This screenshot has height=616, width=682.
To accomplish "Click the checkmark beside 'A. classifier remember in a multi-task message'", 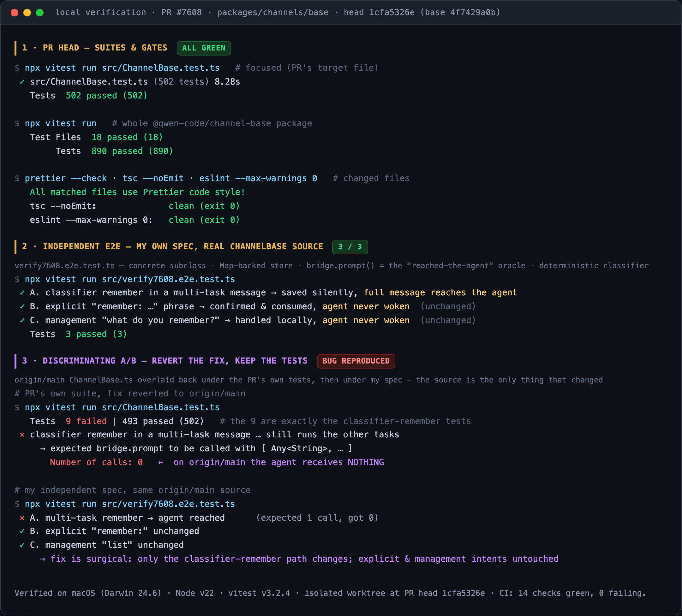I will 22,293.
